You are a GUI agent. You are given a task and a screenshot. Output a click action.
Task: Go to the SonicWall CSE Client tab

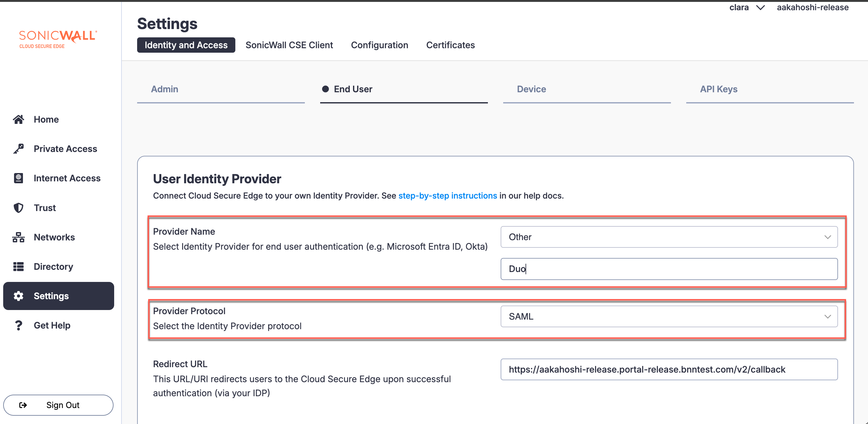pos(289,45)
